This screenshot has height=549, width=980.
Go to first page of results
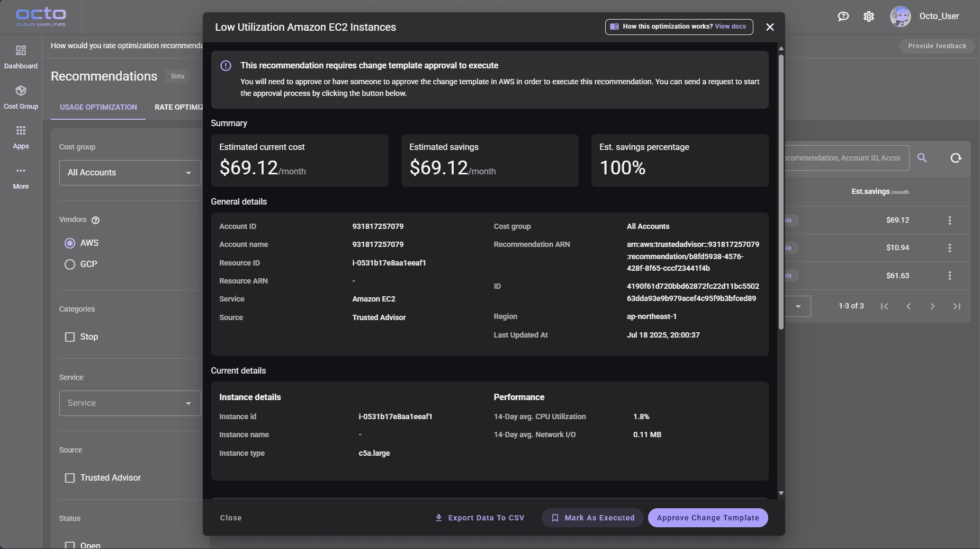pyautogui.click(x=884, y=306)
